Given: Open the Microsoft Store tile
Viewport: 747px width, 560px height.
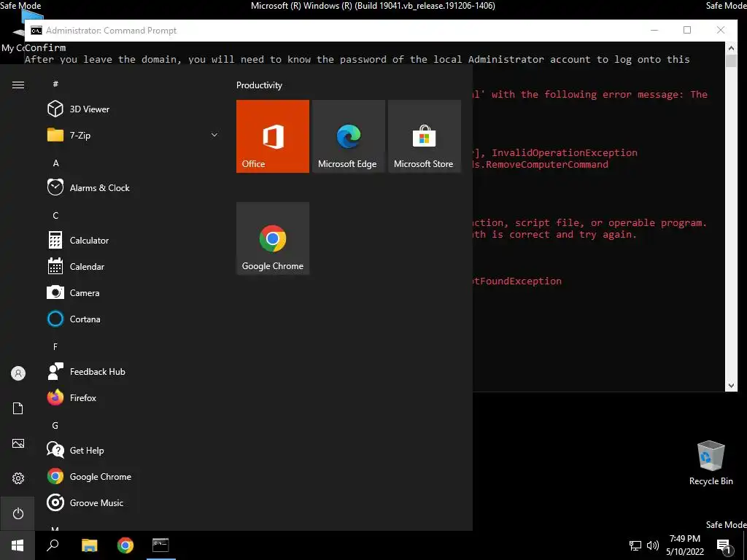Looking at the screenshot, I should [x=425, y=136].
